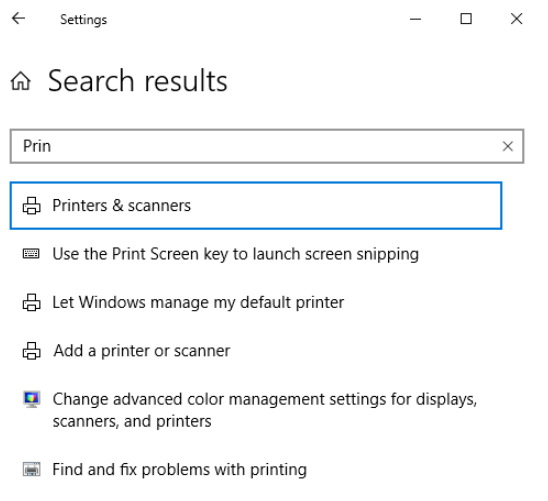
Task: Minimize the Settings window
Action: pos(415,19)
